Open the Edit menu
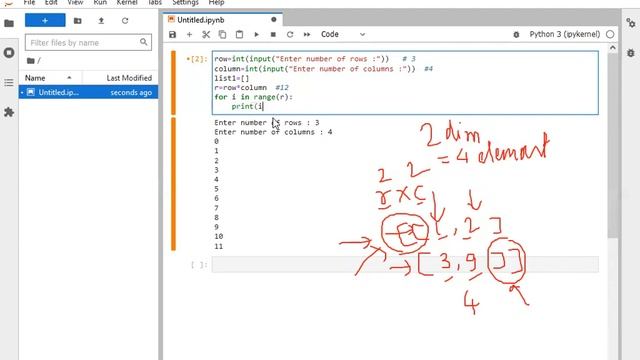The width and height of the screenshot is (640, 360). tap(51, 2)
